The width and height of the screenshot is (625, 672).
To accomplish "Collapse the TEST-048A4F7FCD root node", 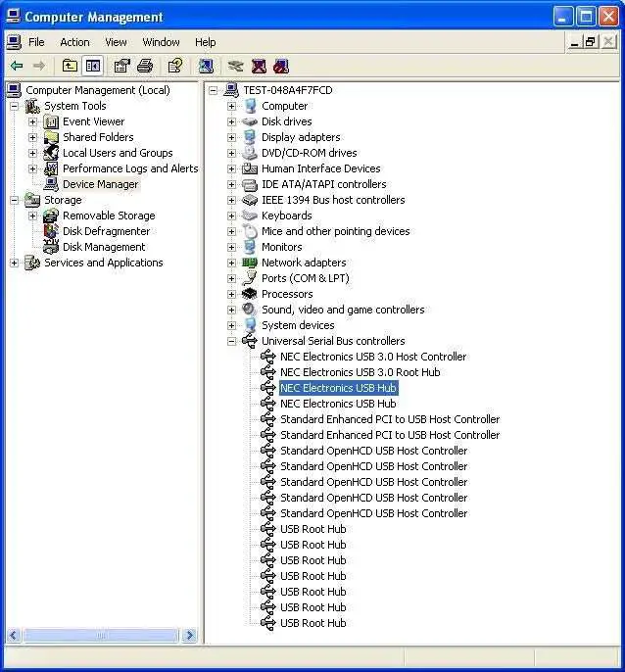I will [x=213, y=90].
